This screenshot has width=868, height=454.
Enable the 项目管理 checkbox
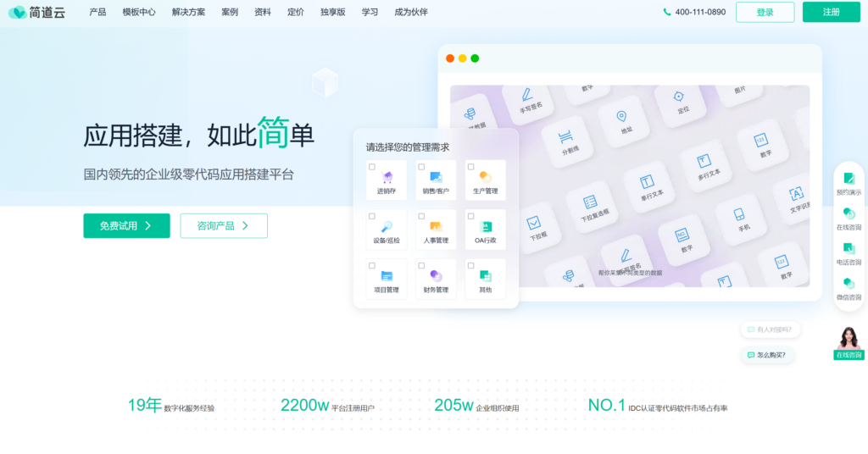372,265
